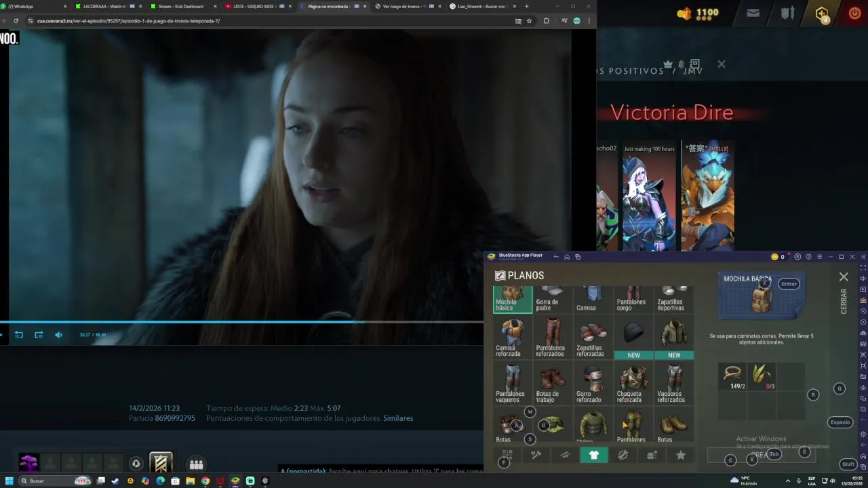Select the Chaqueta reforzada blueprint

[x=633, y=384]
